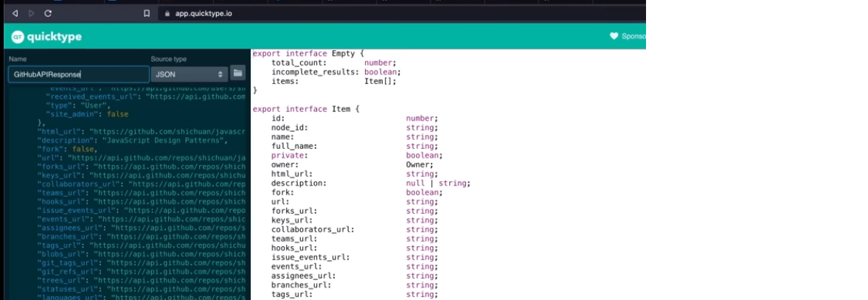Click the Owner type in output

pos(420,165)
